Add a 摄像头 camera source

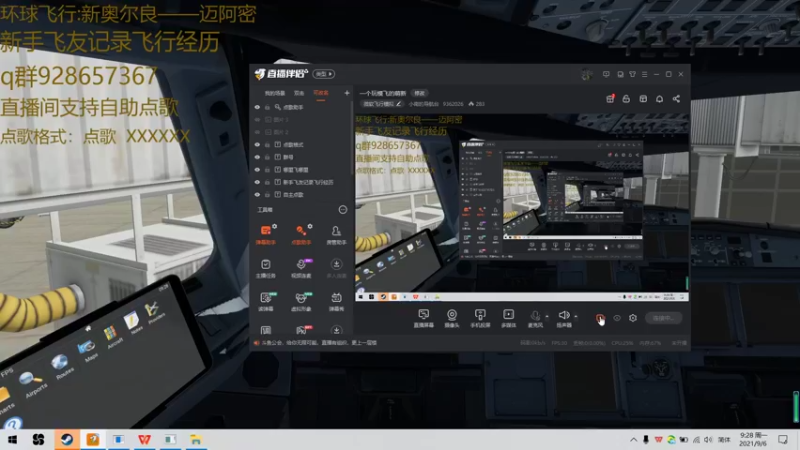tap(452, 318)
